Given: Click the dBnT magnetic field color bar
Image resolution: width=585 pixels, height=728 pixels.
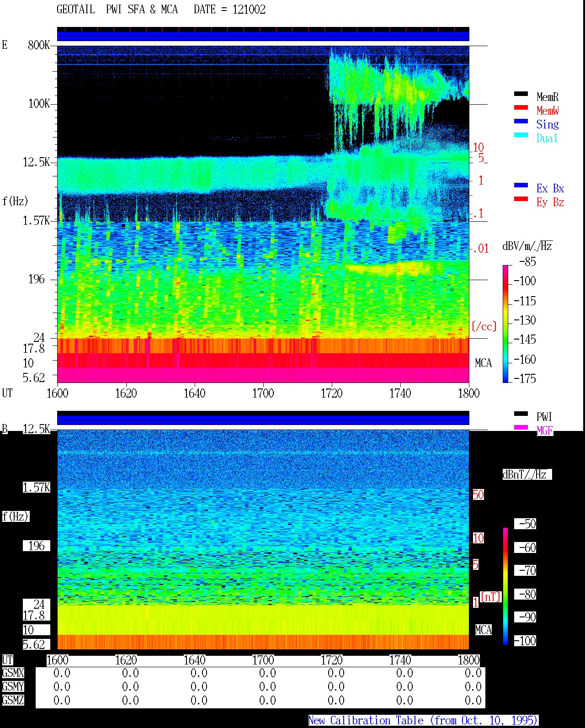Looking at the screenshot, I should coord(505,586).
